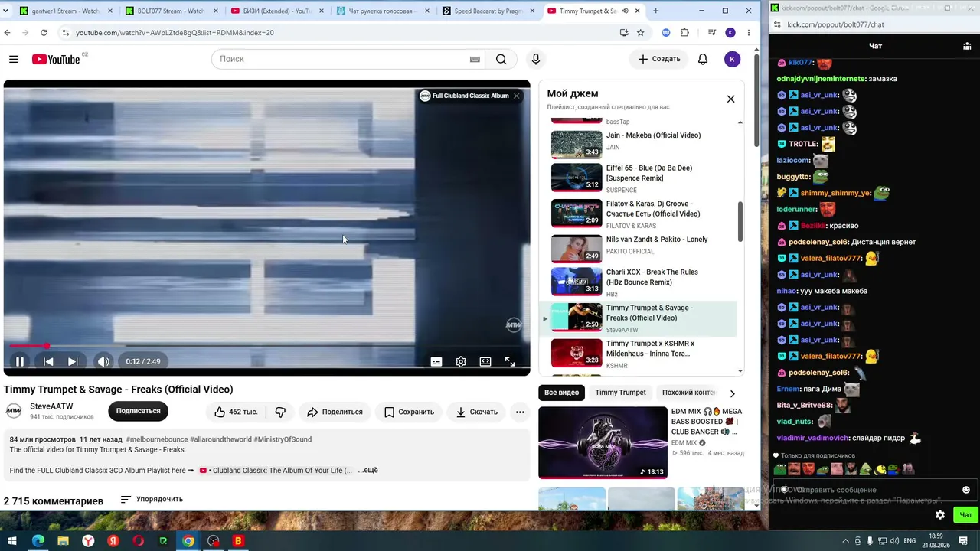
Task: Open the Создать create menu
Action: pos(659,59)
